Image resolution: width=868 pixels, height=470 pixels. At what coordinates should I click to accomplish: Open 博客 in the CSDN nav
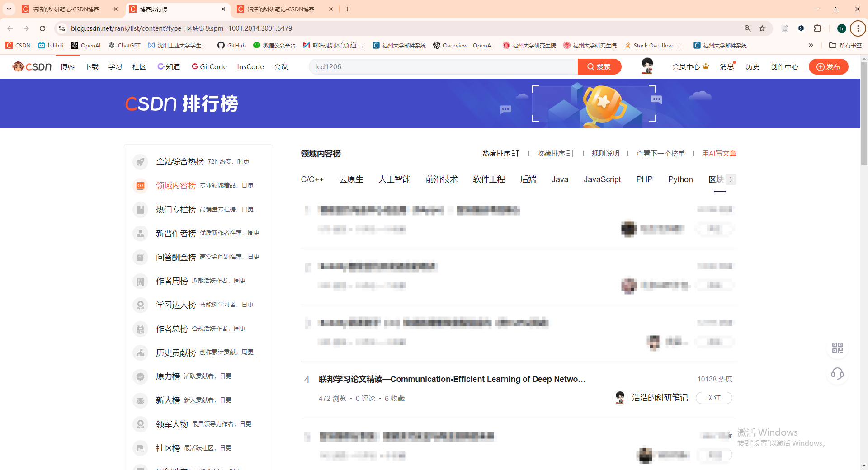(67, 66)
